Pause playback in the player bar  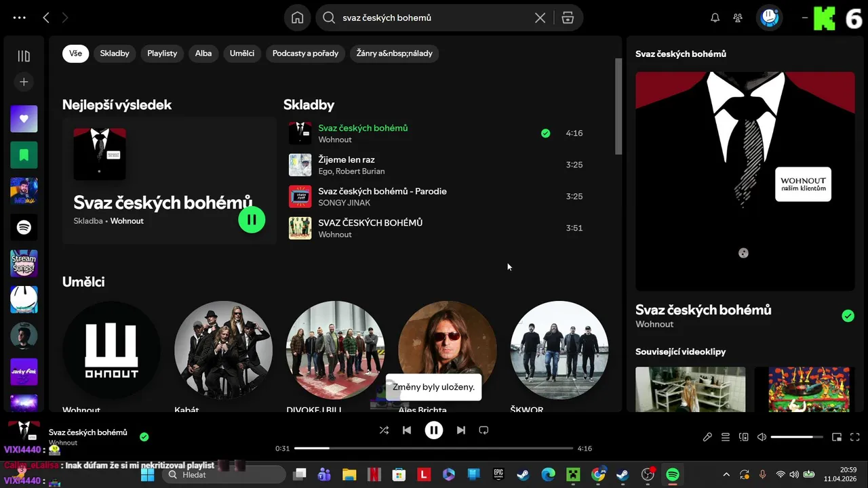pos(434,430)
